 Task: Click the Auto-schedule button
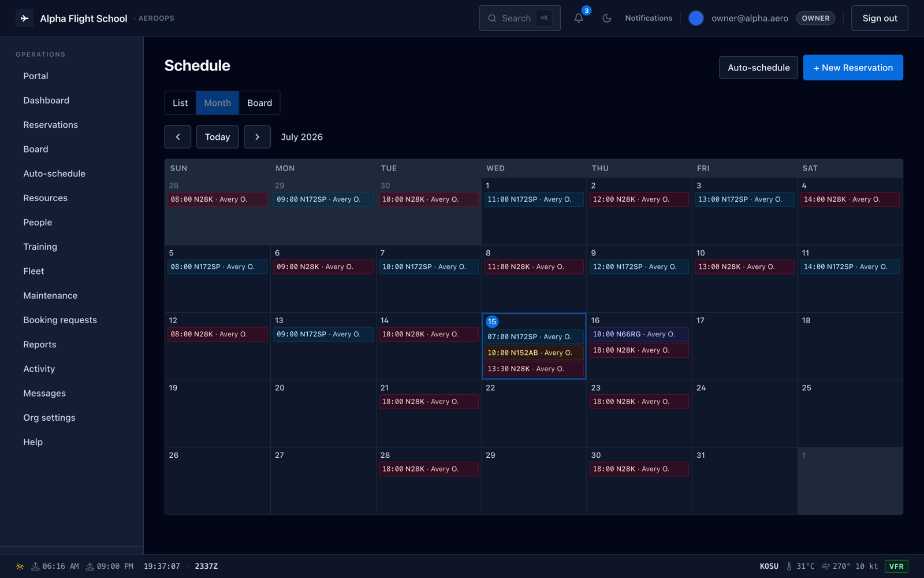tap(758, 68)
